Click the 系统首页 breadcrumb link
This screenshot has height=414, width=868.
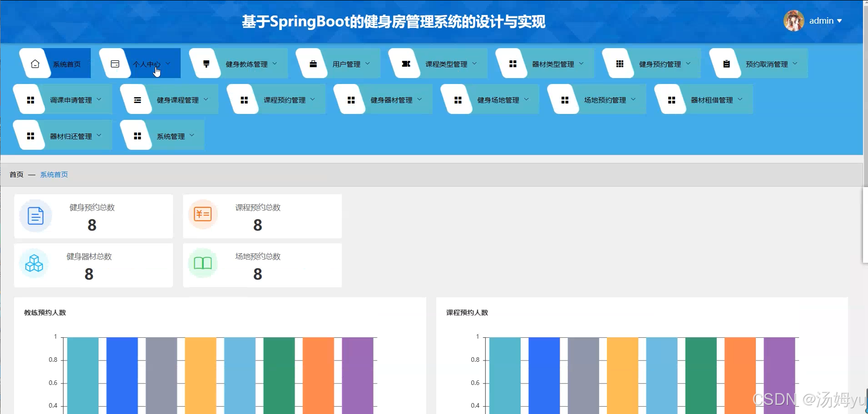point(54,175)
